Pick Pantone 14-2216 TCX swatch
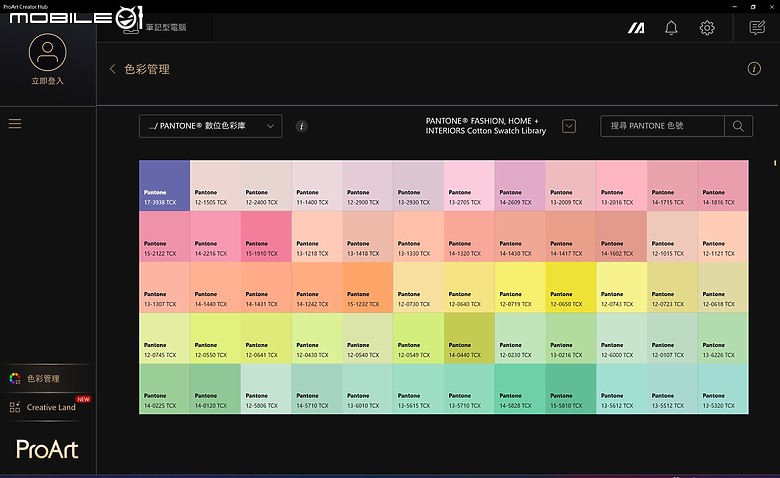The image size is (780, 478). pos(215,236)
